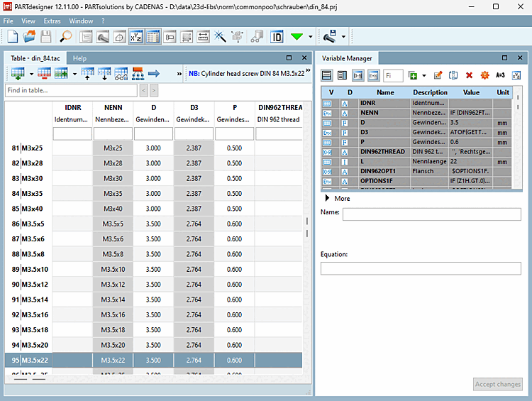This screenshot has height=401, width=532.
Task: Open the Extras menu
Action: pos(52,21)
